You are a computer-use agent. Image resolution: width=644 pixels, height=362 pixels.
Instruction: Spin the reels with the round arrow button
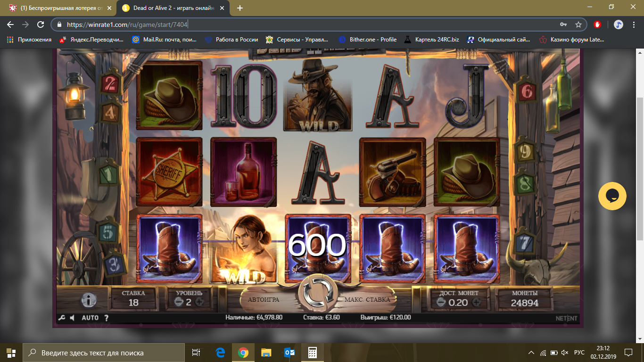318,294
